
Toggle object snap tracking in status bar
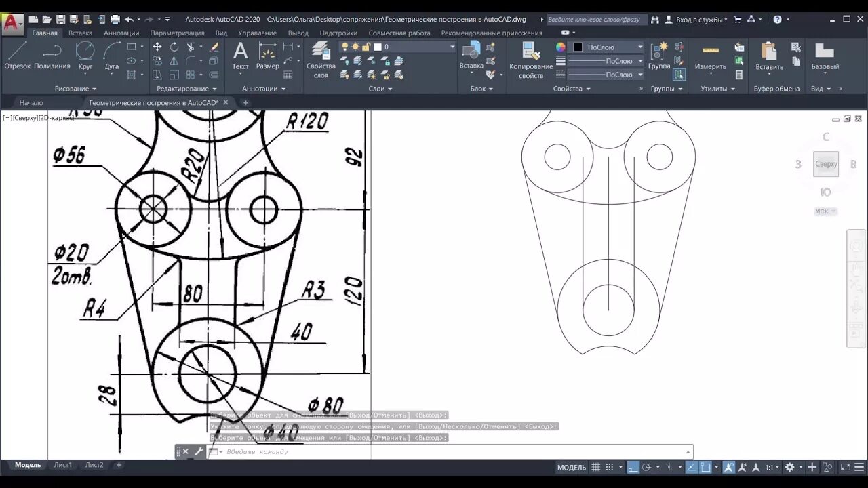point(692,467)
